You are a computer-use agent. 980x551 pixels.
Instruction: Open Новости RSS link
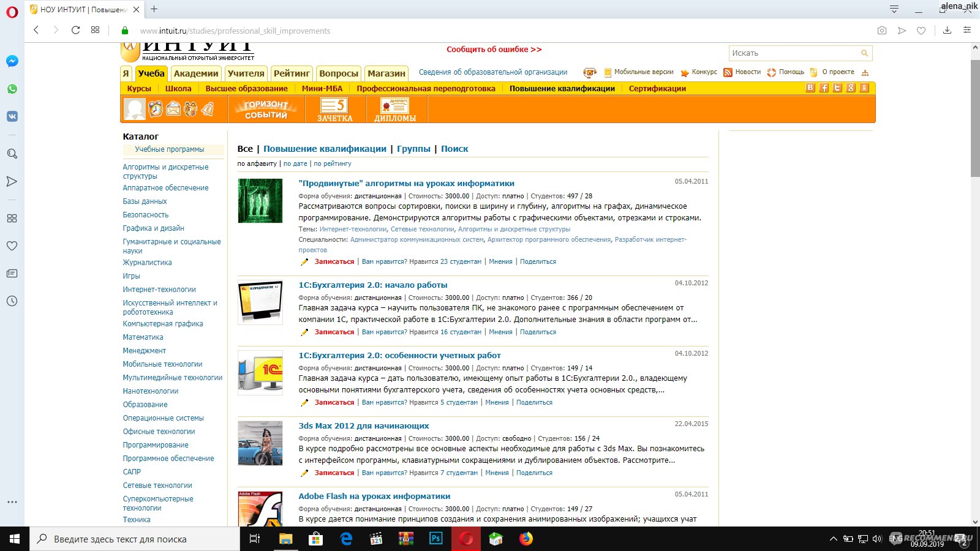742,72
